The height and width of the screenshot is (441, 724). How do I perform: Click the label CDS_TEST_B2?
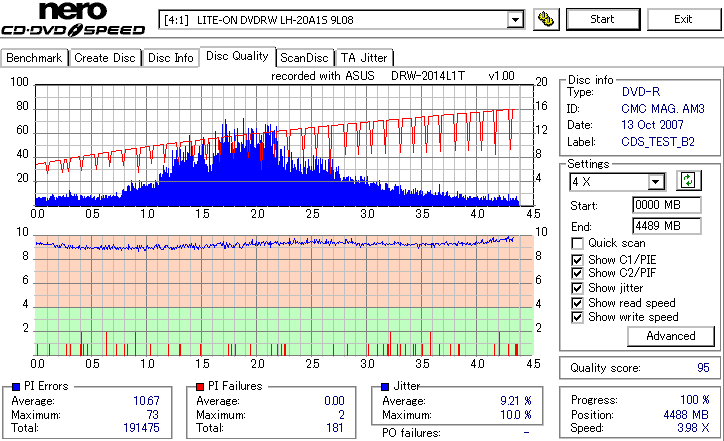point(658,142)
